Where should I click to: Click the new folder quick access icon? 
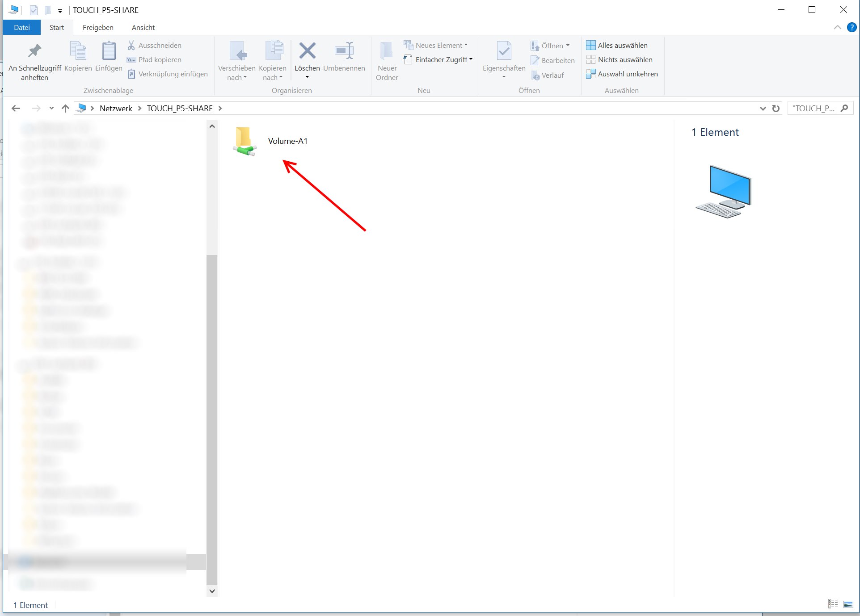[47, 10]
